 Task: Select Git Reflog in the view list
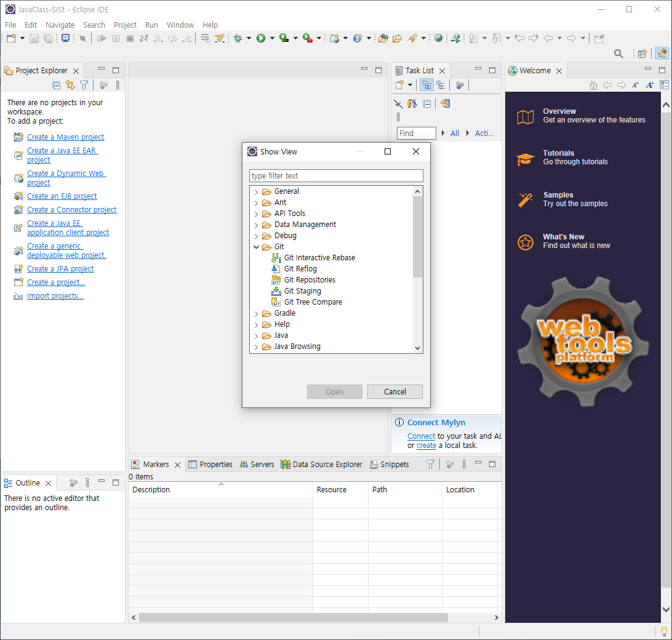(x=300, y=269)
